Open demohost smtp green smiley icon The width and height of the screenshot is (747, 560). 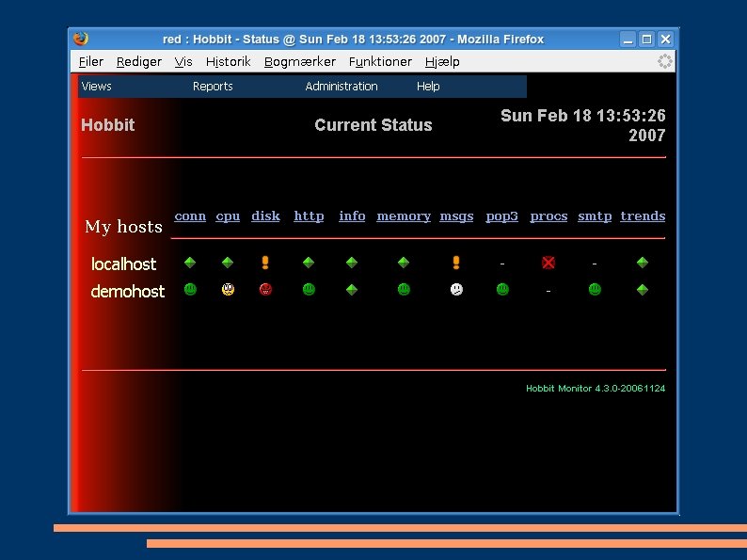[595, 289]
